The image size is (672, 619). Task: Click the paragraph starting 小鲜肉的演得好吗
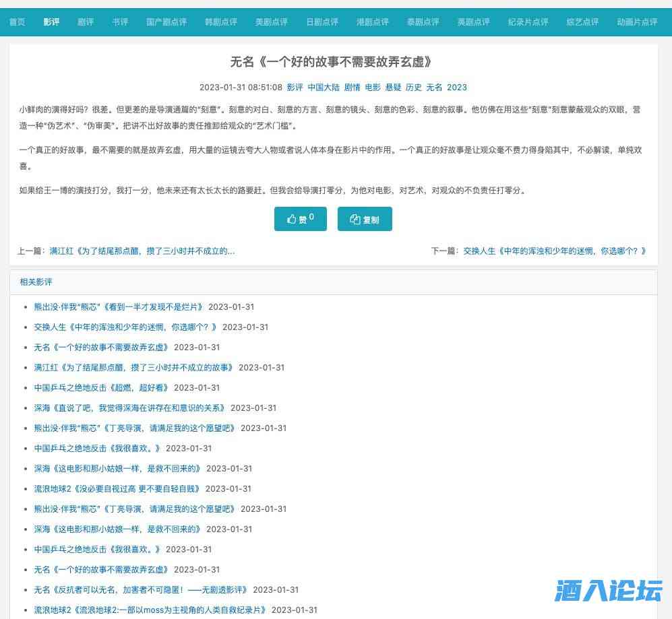point(330,117)
